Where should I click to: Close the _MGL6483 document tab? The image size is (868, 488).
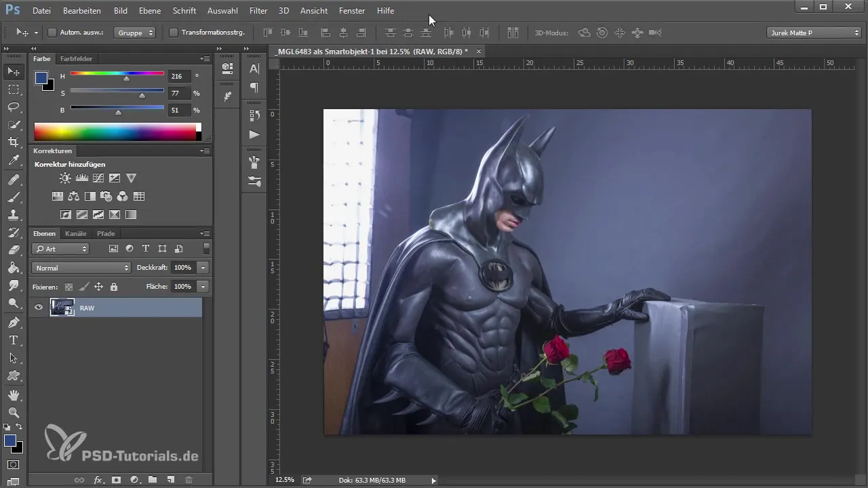[x=479, y=52]
